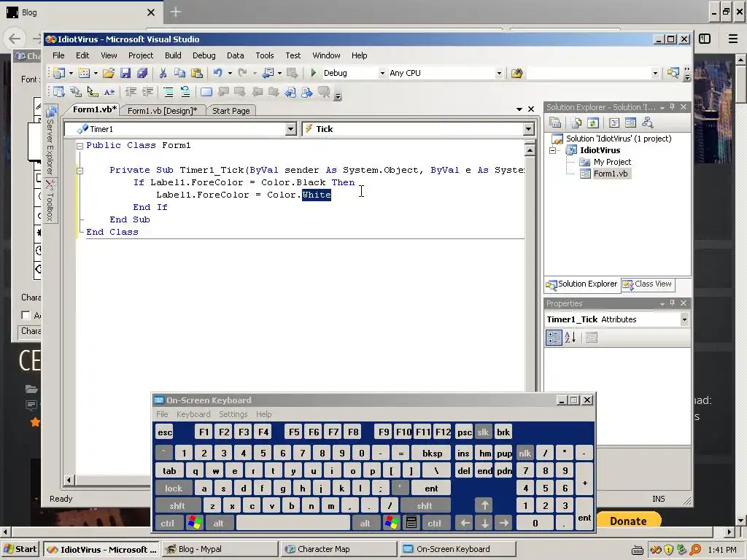
Task: Collapse the IdiotVirus project tree node
Action: tap(553, 150)
